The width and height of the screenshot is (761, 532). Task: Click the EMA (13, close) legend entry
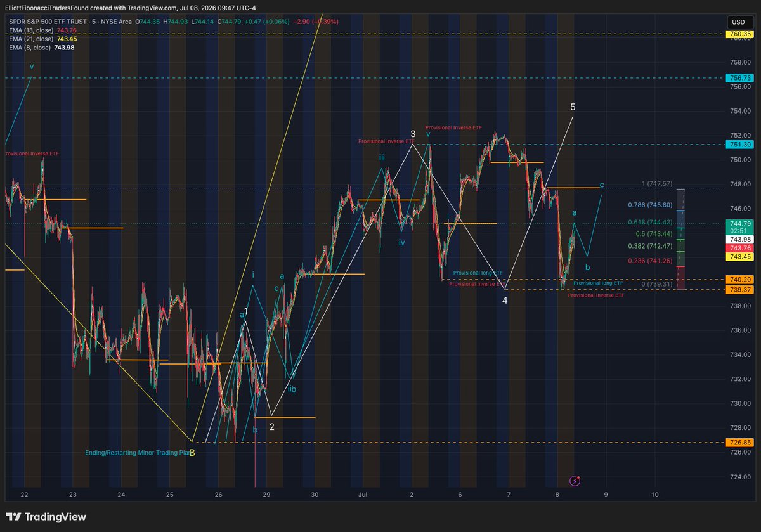click(43, 30)
